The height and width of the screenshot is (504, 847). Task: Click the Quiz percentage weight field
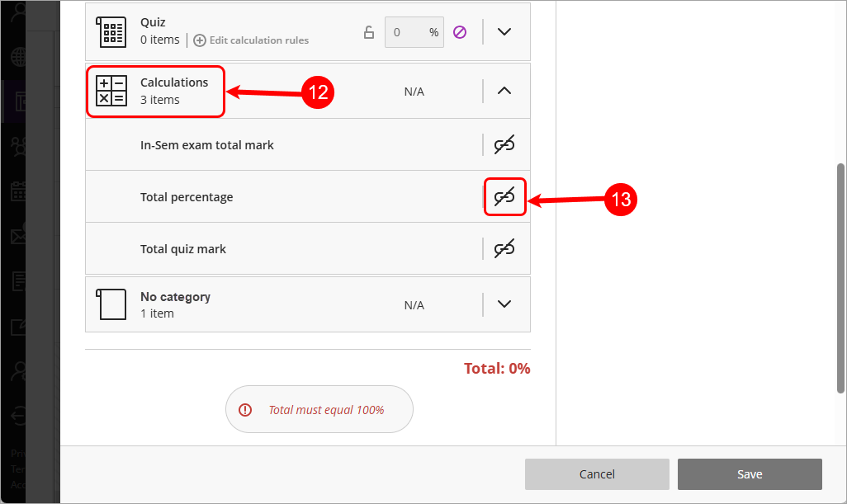[405, 32]
